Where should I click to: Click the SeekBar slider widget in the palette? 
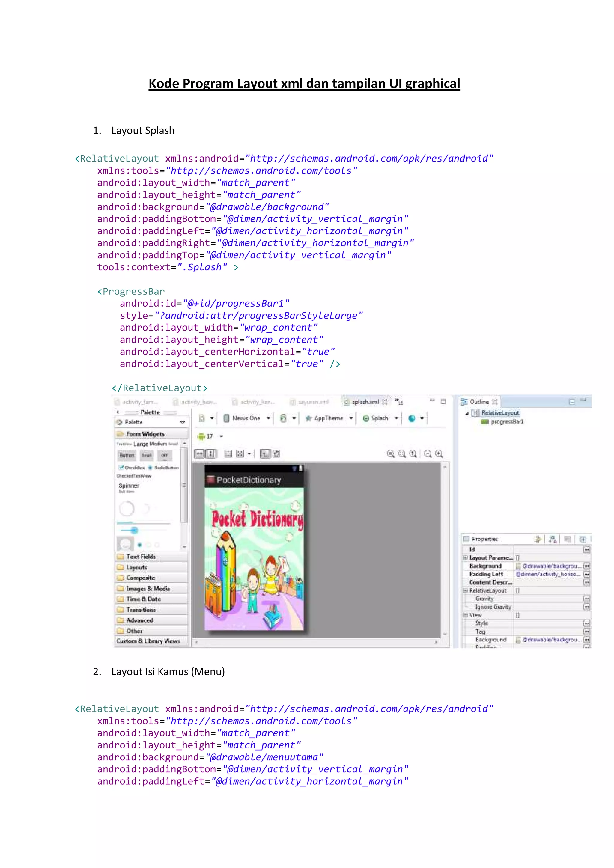coord(134,530)
